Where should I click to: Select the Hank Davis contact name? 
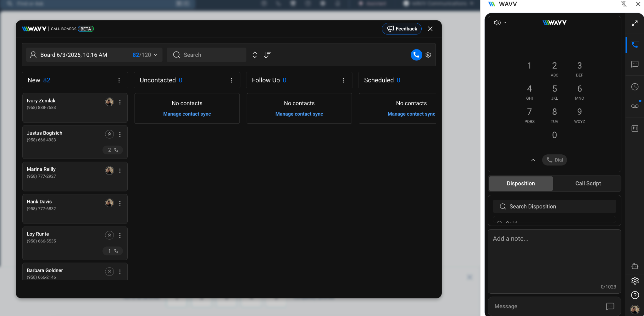pos(39,202)
